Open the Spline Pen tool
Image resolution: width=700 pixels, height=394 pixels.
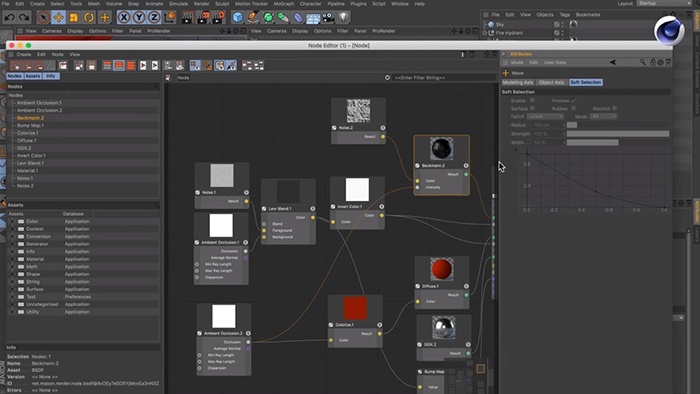click(253, 17)
